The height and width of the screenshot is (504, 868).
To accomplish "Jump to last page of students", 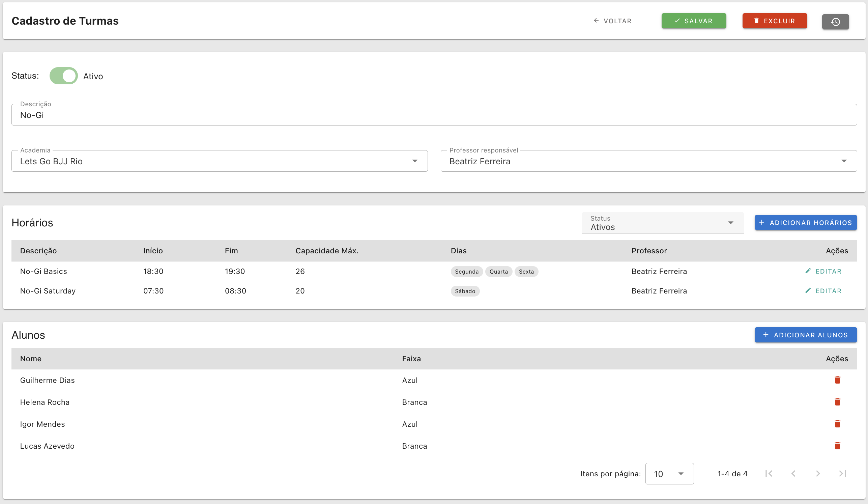I will point(842,474).
